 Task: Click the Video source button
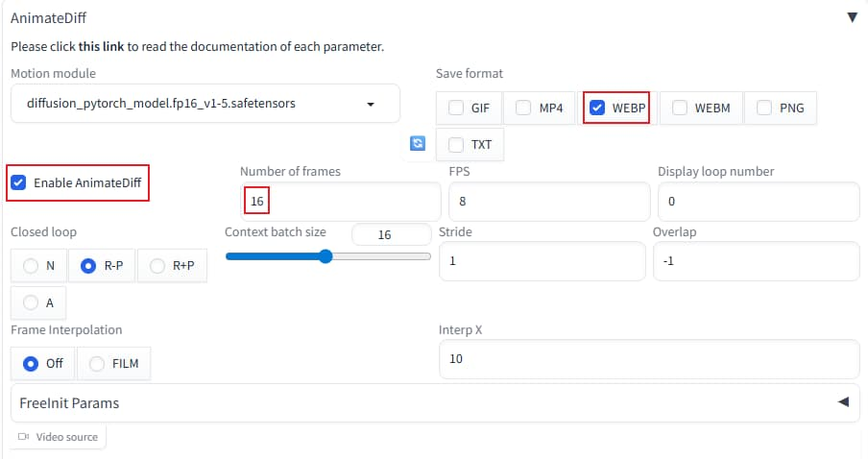click(x=59, y=437)
